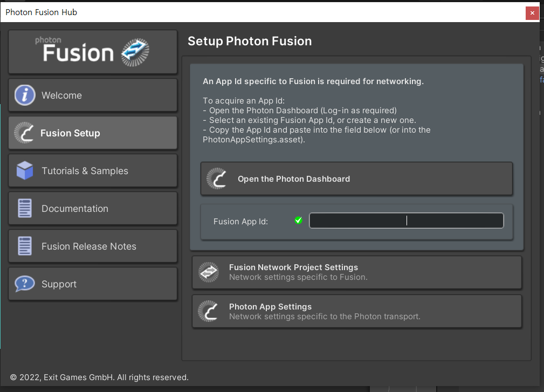Click the Photon swirl icon beside Fusion Setup
The width and height of the screenshot is (544, 392).
tap(24, 133)
